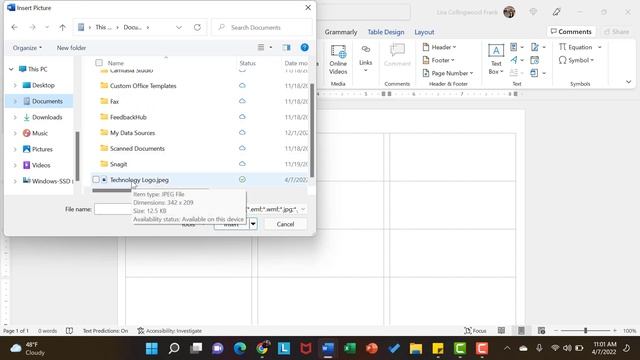Switch to Web Layout view
This screenshot has height=360, width=640.
coord(541,331)
